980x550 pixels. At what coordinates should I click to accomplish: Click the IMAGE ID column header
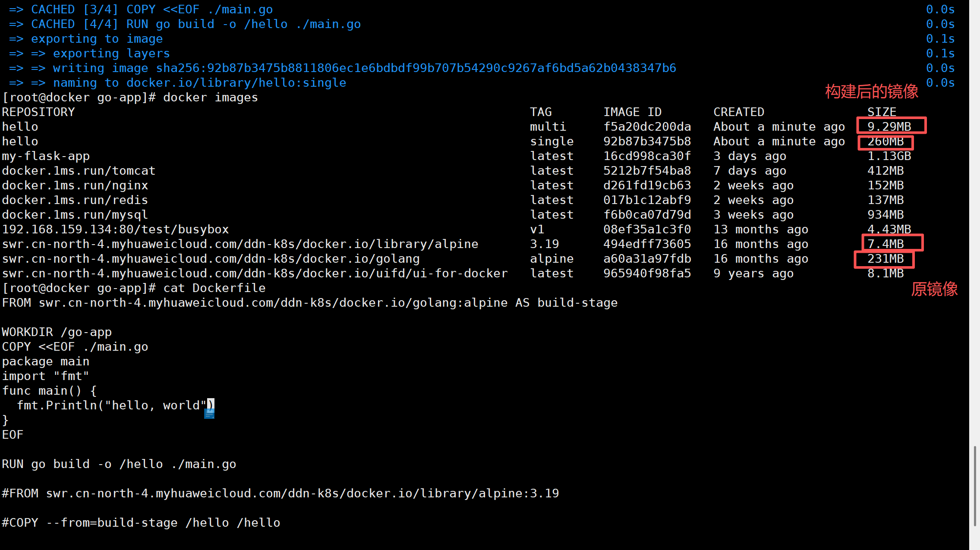632,112
